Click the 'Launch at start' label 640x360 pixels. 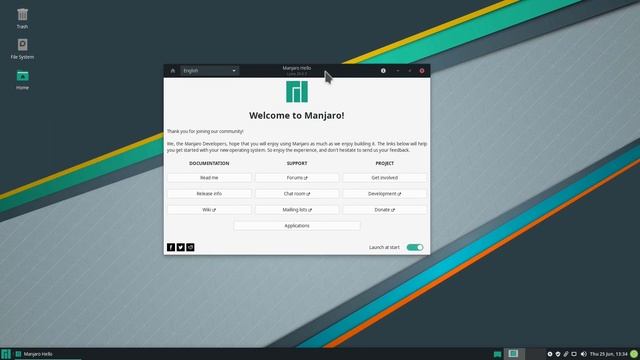click(384, 247)
